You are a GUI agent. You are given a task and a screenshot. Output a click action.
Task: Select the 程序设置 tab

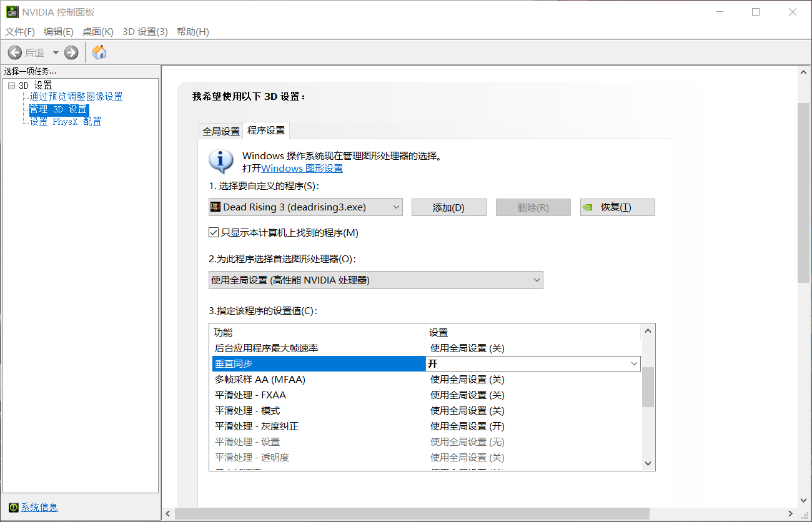pos(266,130)
